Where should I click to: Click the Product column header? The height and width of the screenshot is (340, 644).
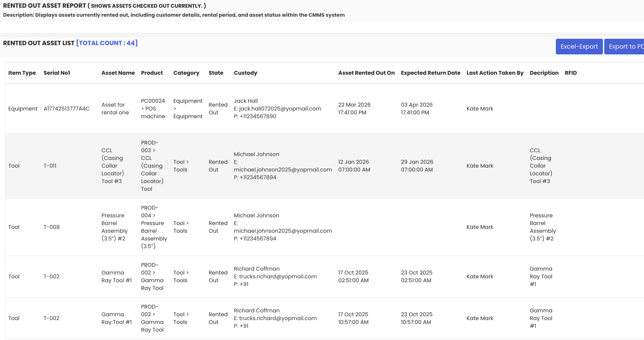click(x=152, y=73)
